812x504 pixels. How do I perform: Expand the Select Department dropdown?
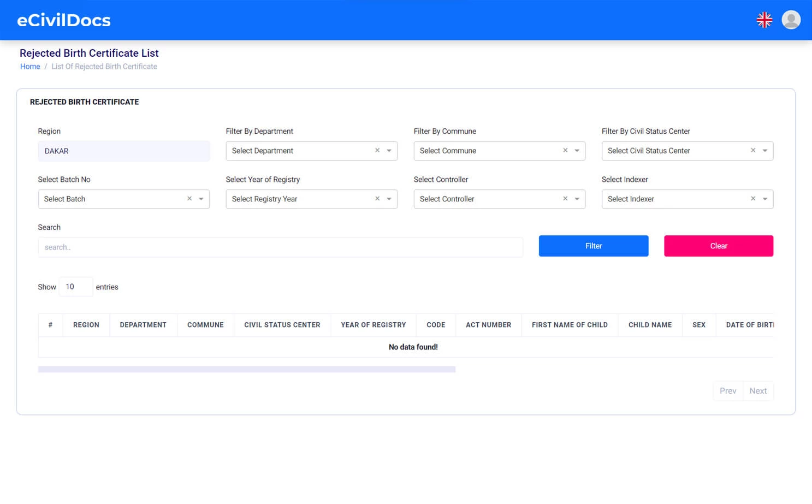(389, 151)
